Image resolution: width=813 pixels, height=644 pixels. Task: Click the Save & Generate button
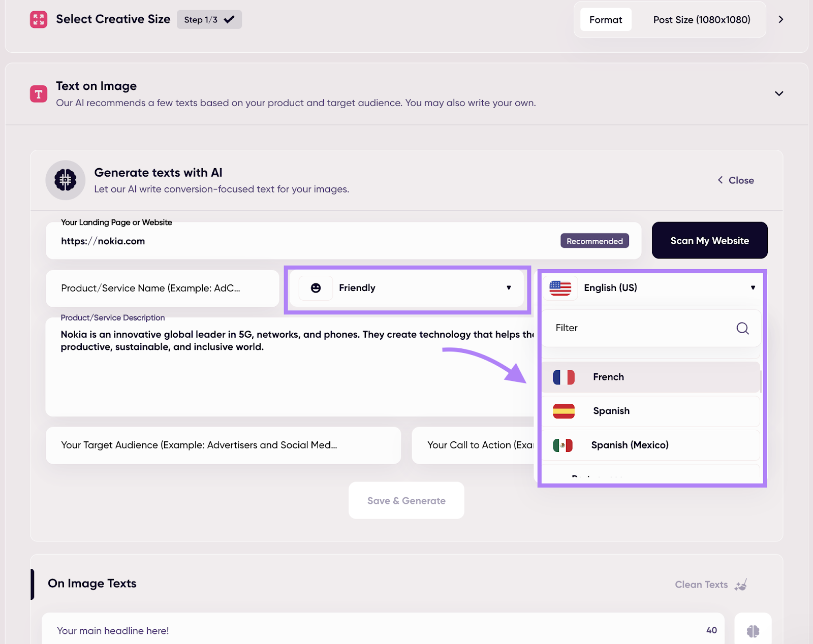[407, 501]
